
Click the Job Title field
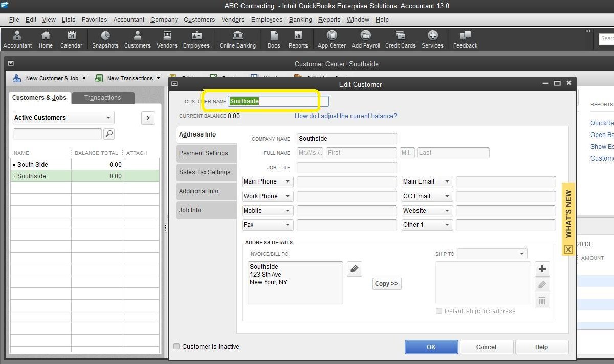pos(346,167)
